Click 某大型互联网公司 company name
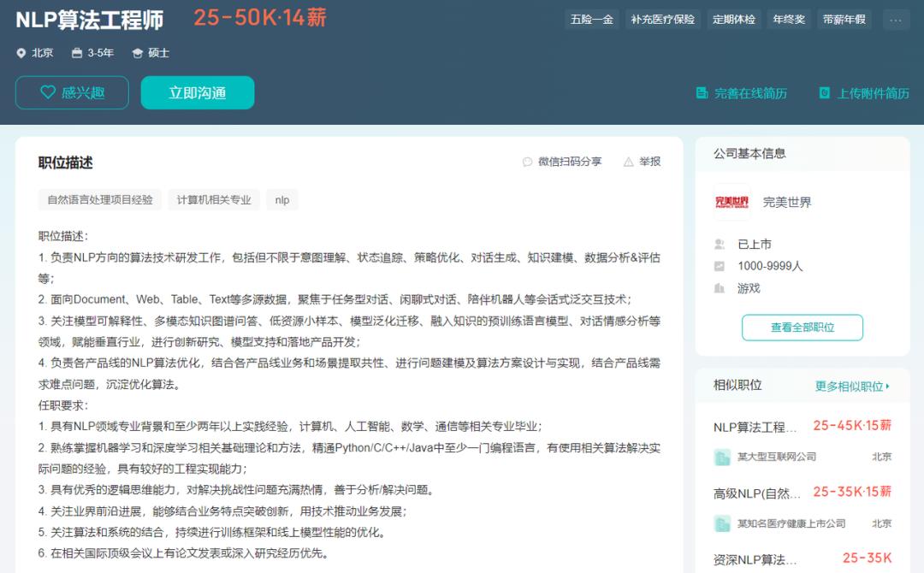The image size is (924, 573). (x=777, y=457)
